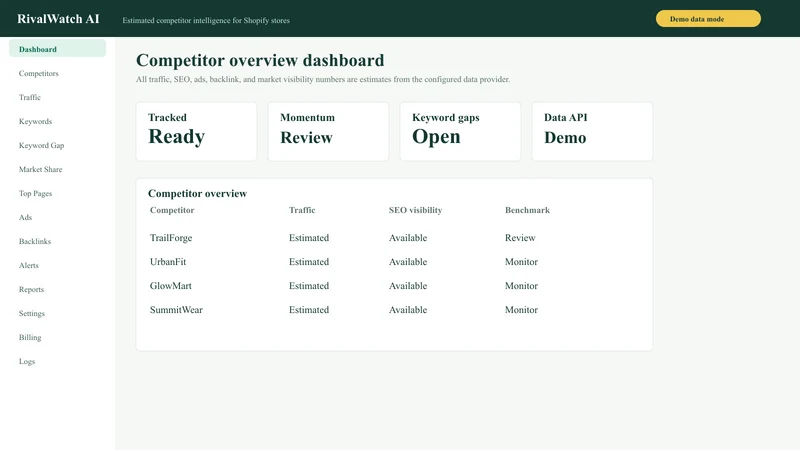The height and width of the screenshot is (450, 800).
Task: Click the header tagline about Shopify stores
Action: pyautogui.click(x=206, y=20)
